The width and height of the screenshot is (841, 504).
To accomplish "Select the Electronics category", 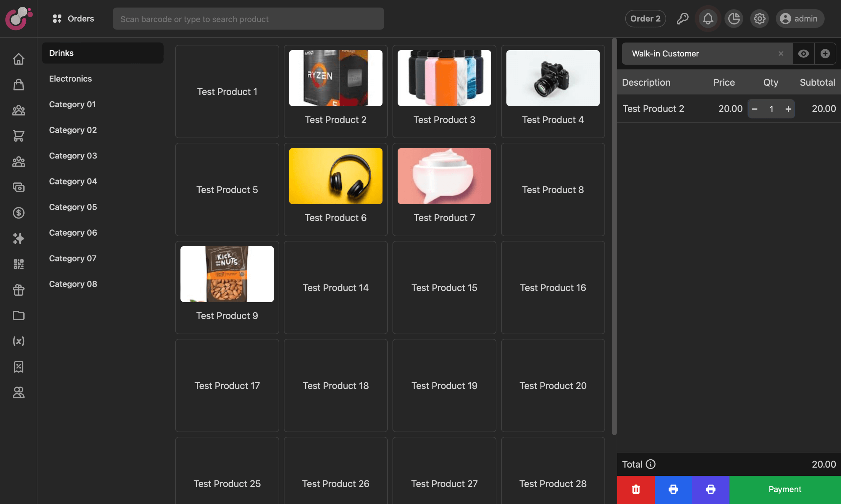I will pyautogui.click(x=70, y=79).
